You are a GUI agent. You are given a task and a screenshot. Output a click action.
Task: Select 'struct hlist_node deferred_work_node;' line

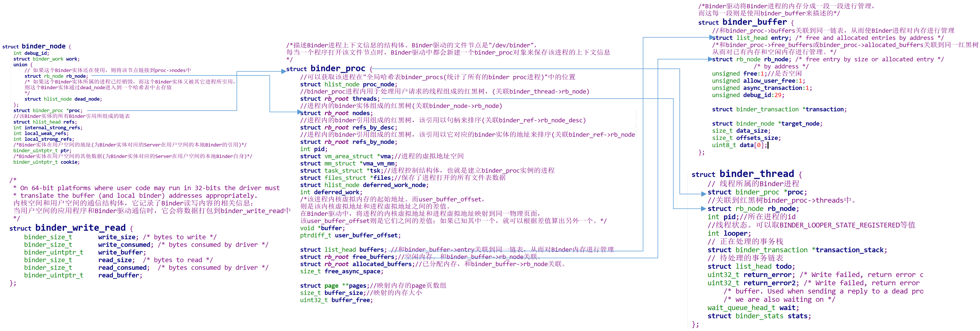(x=364, y=185)
